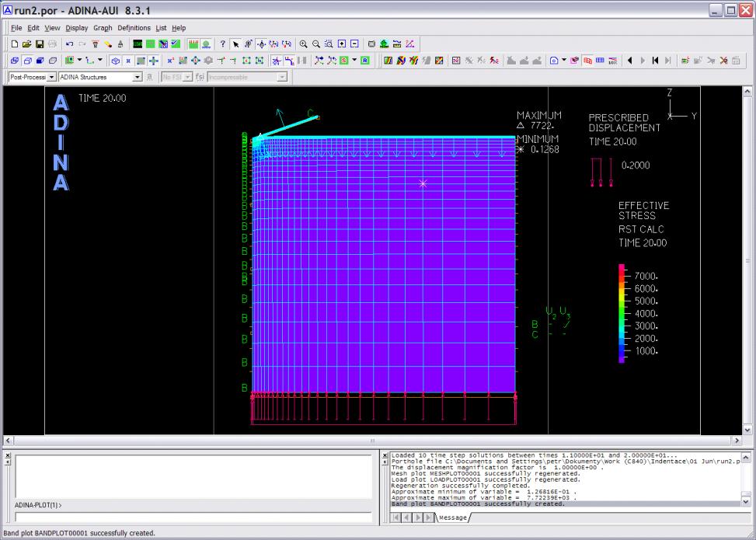Click the solid blue shaded box icon
Viewport: 756px width, 540px height.
click(40, 61)
